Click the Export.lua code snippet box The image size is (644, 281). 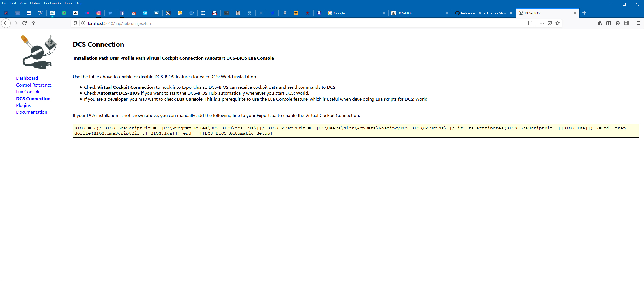pos(356,131)
